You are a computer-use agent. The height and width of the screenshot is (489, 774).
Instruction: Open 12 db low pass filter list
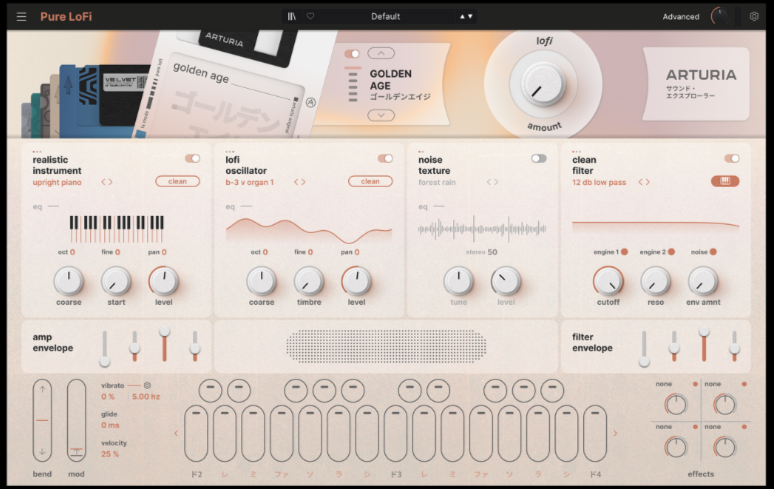tap(599, 183)
